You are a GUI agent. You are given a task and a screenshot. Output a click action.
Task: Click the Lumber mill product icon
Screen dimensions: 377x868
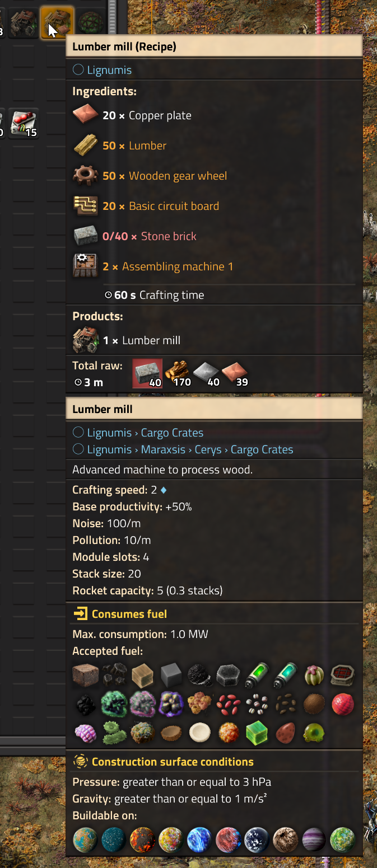pos(86,340)
